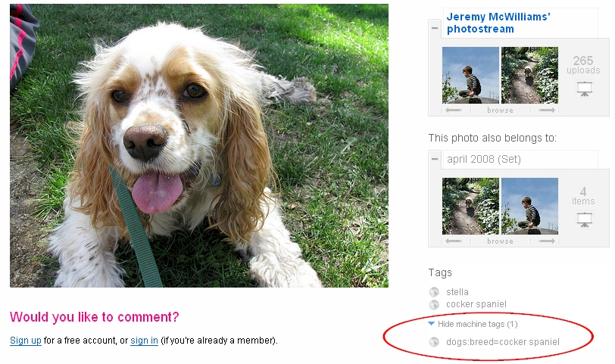Viewport: 615px width, 364px height.
Task: Click the sign in link
Action: [x=145, y=341]
